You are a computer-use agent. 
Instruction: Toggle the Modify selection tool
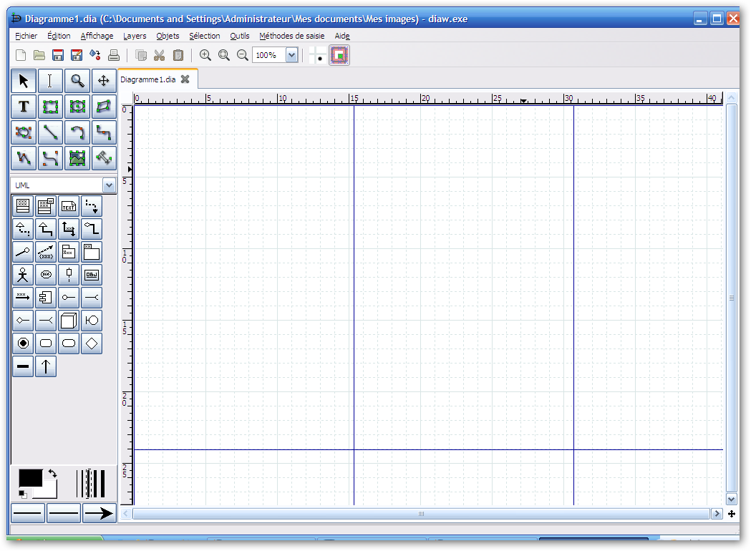[x=23, y=81]
